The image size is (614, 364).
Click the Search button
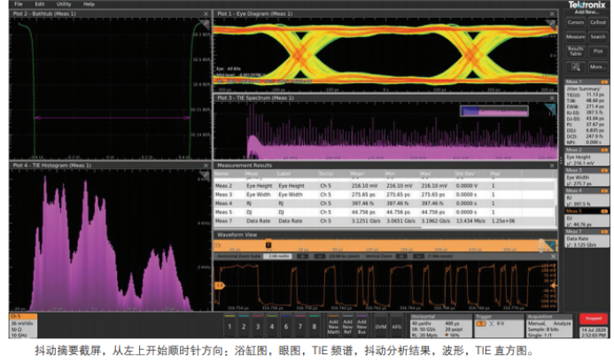pos(597,36)
